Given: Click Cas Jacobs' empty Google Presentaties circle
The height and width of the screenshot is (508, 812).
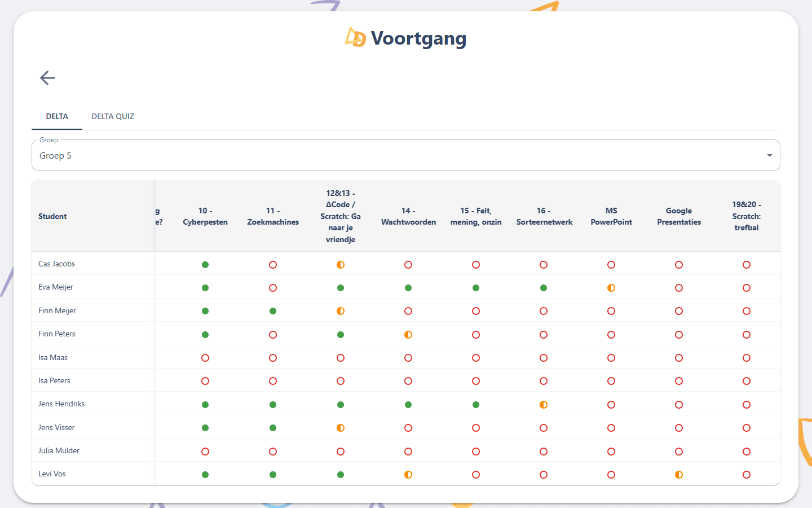Looking at the screenshot, I should [x=679, y=265].
